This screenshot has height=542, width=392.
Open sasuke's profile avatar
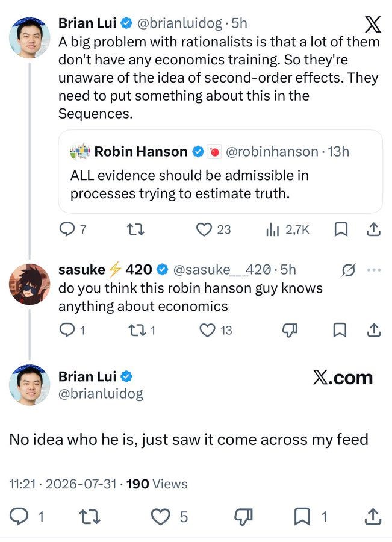coord(30,284)
